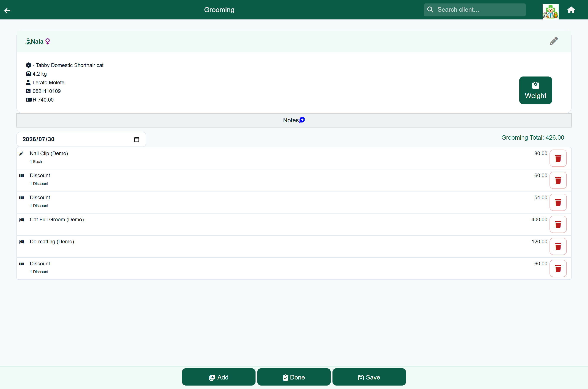Click the 1 Each quantity text
This screenshot has width=588, height=389.
[36, 161]
